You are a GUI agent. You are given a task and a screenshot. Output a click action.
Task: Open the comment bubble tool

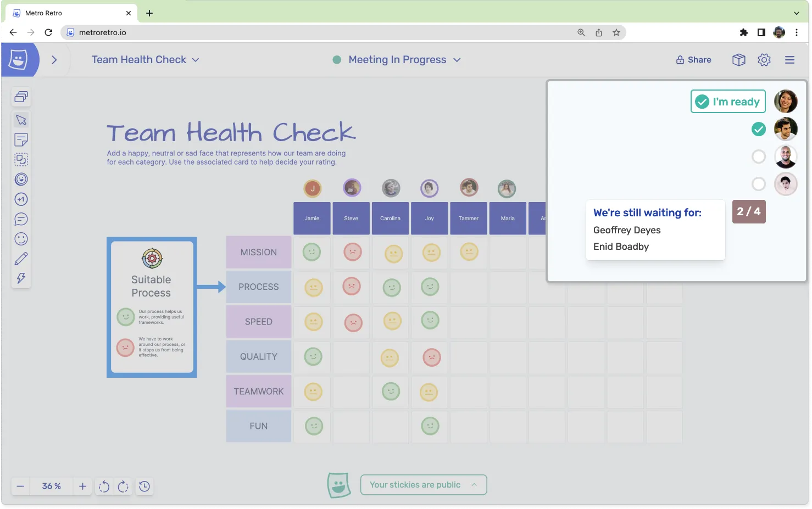point(21,219)
